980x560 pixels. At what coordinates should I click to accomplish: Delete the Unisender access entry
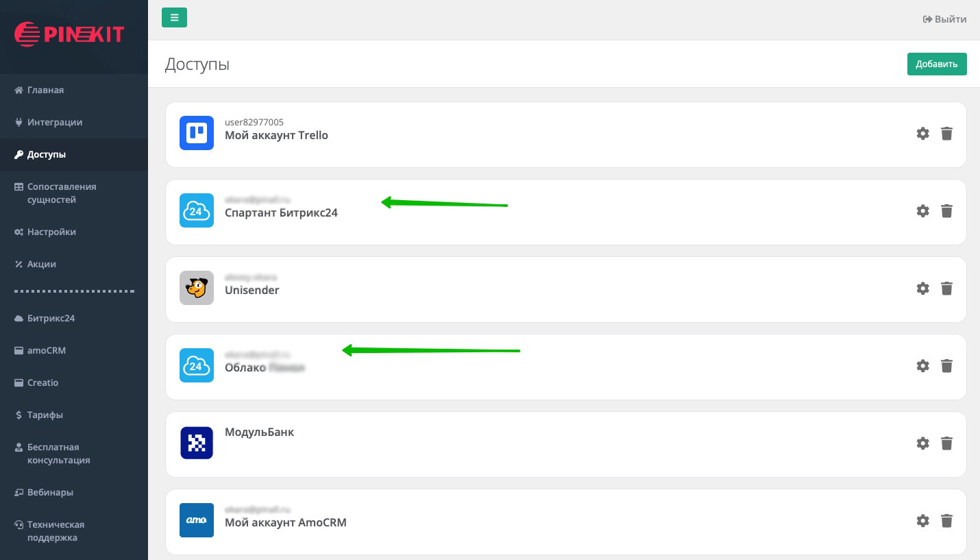pyautogui.click(x=946, y=289)
